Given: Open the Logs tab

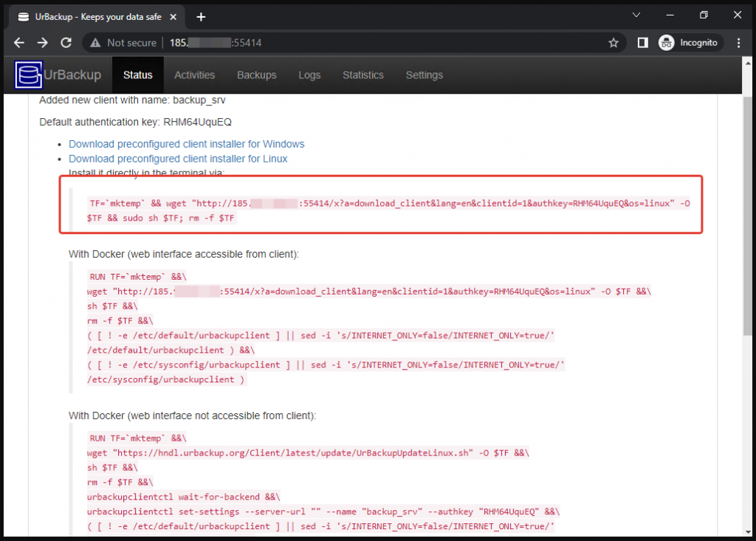Looking at the screenshot, I should coord(309,75).
